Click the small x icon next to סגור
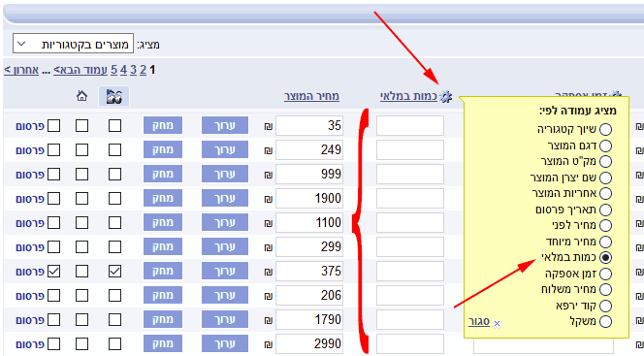This screenshot has width=644, height=356. (x=497, y=324)
